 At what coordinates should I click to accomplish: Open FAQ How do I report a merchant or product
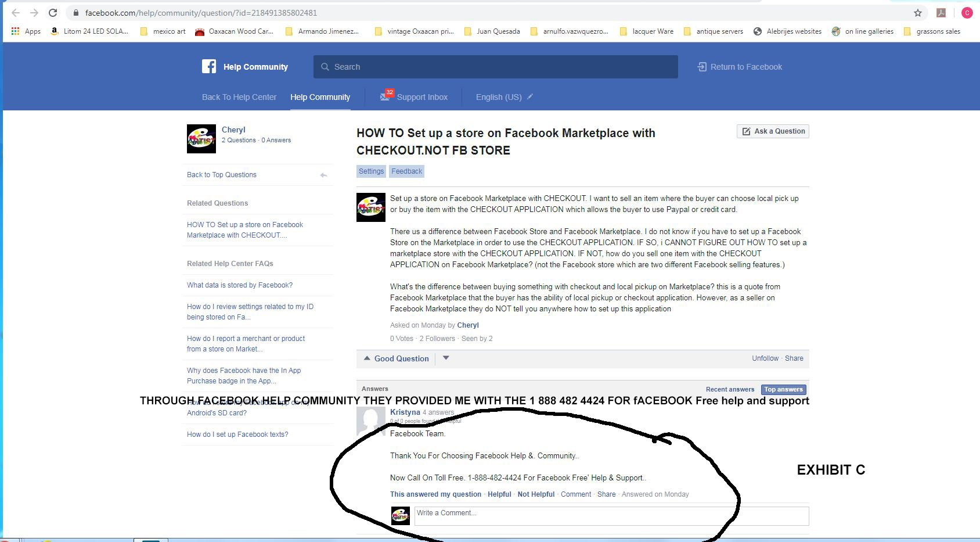[246, 344]
